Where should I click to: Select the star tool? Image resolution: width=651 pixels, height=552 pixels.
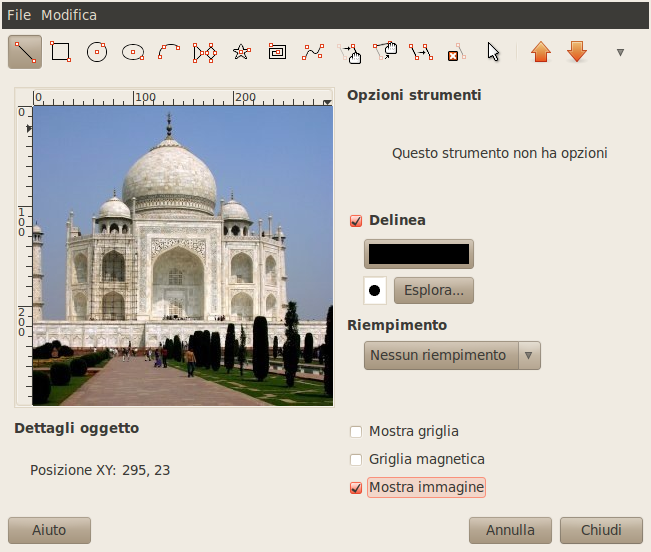[x=242, y=52]
